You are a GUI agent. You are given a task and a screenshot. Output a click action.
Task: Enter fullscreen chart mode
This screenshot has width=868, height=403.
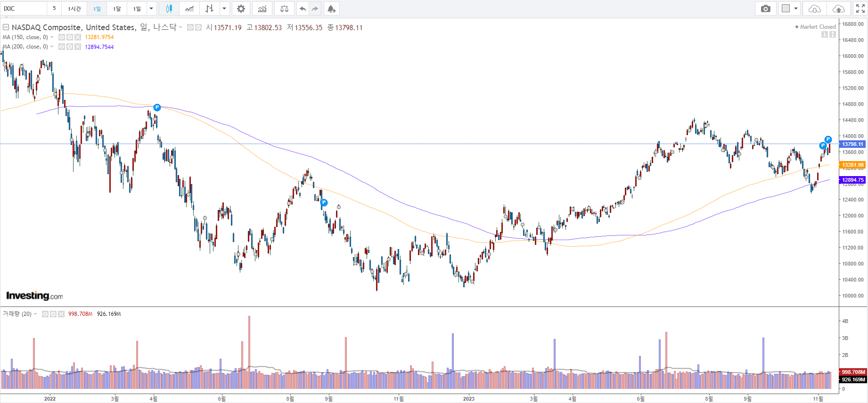[860, 8]
